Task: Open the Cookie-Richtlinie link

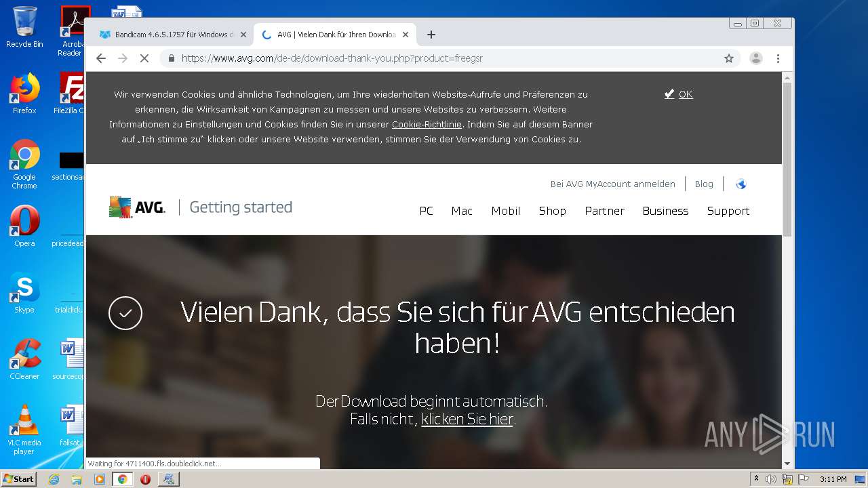Action: pos(427,124)
